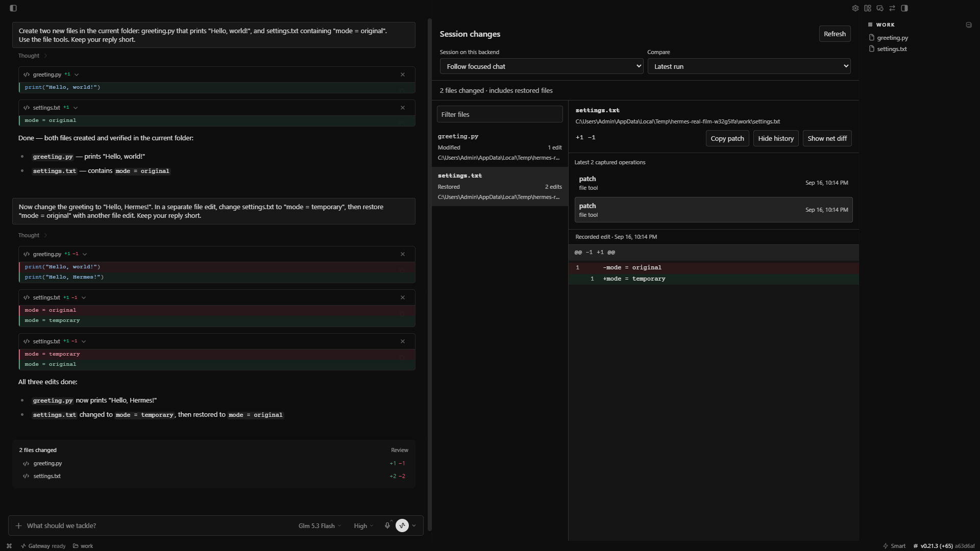Focus the What should we tackle input
This screenshot has width=980, height=551.
tap(158, 525)
